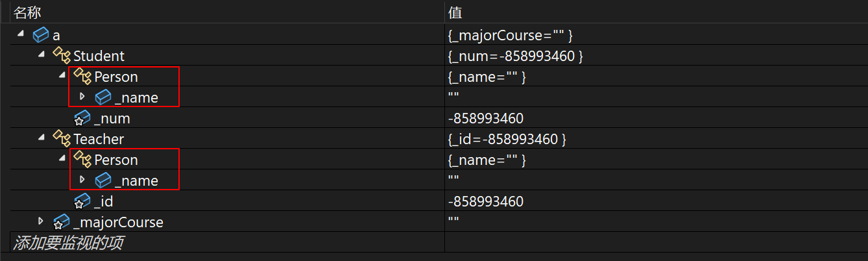Click the Person icon under Student
Viewport: 868px width, 261px height.
(x=82, y=77)
